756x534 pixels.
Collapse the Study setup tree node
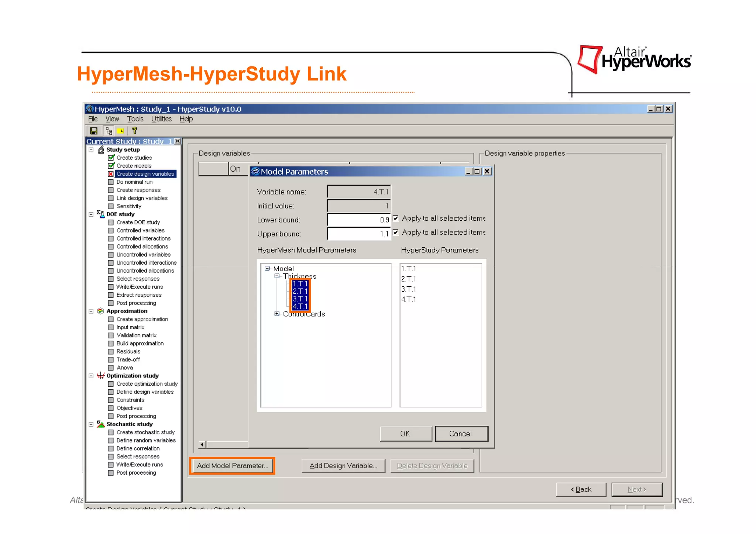[91, 150]
